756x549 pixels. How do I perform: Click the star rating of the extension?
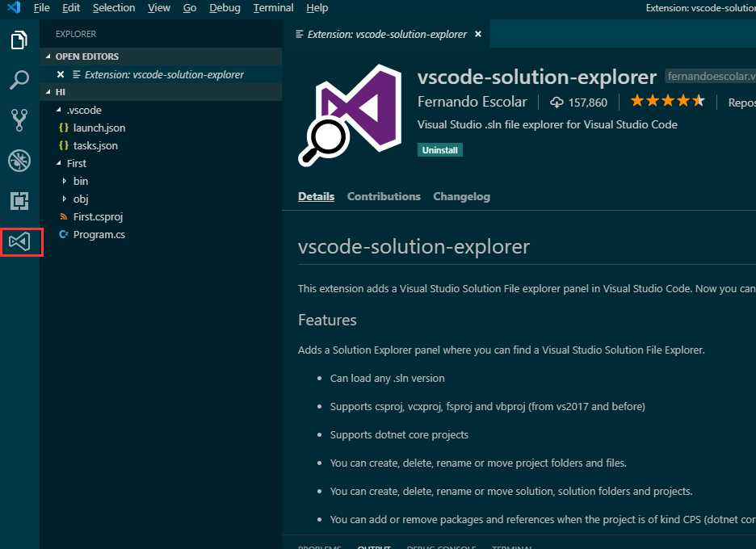click(x=668, y=101)
